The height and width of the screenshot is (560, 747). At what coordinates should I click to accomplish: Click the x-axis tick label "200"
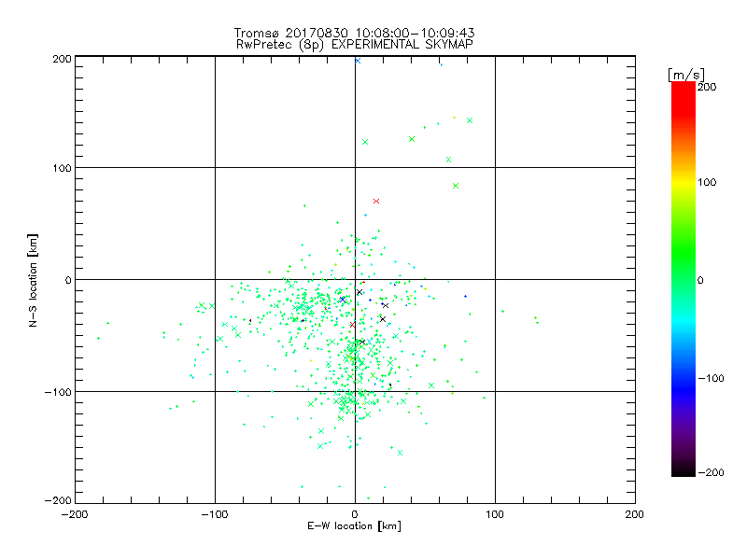634,514
